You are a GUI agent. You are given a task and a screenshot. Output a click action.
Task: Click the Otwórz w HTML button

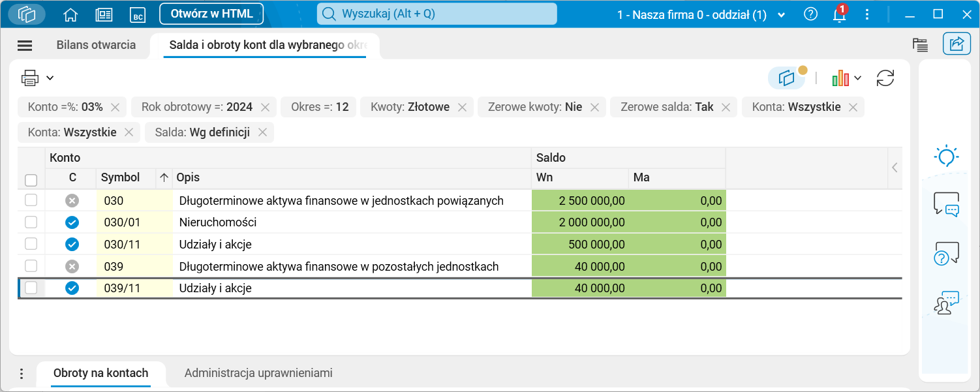tap(211, 13)
